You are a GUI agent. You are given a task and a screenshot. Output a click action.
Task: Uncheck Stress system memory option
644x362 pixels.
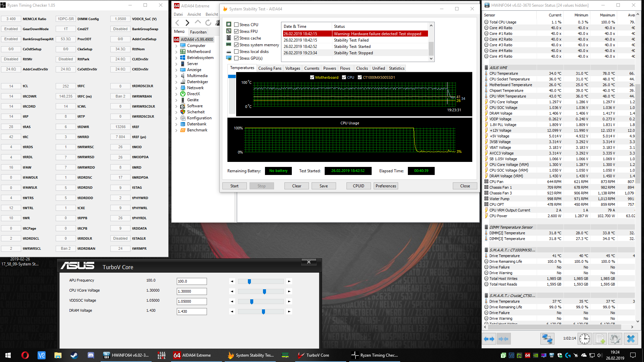(236, 45)
